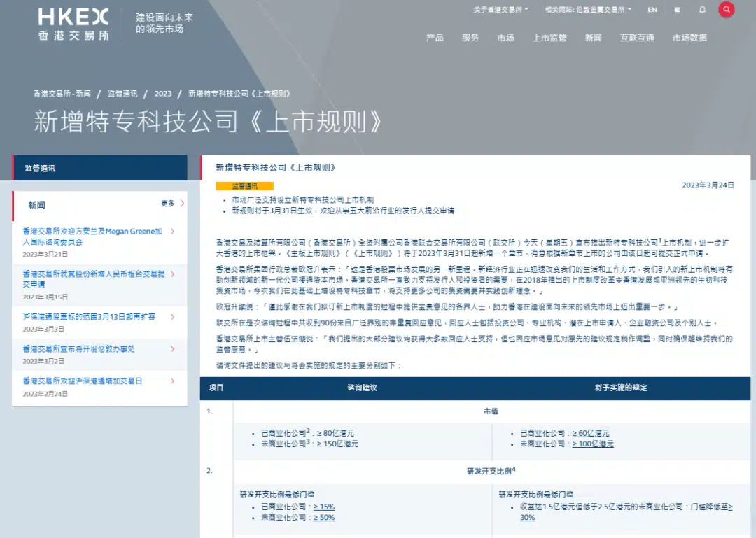
Task: Open the notifications bell icon
Action: pos(702,10)
